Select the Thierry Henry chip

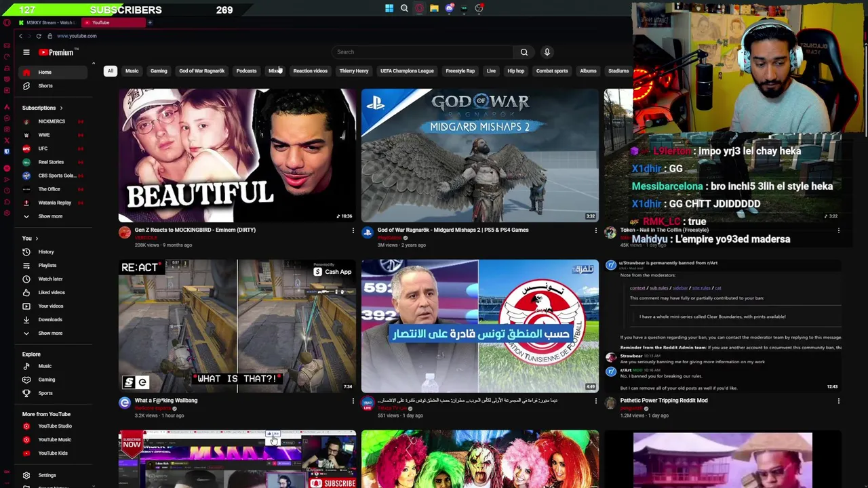click(354, 70)
